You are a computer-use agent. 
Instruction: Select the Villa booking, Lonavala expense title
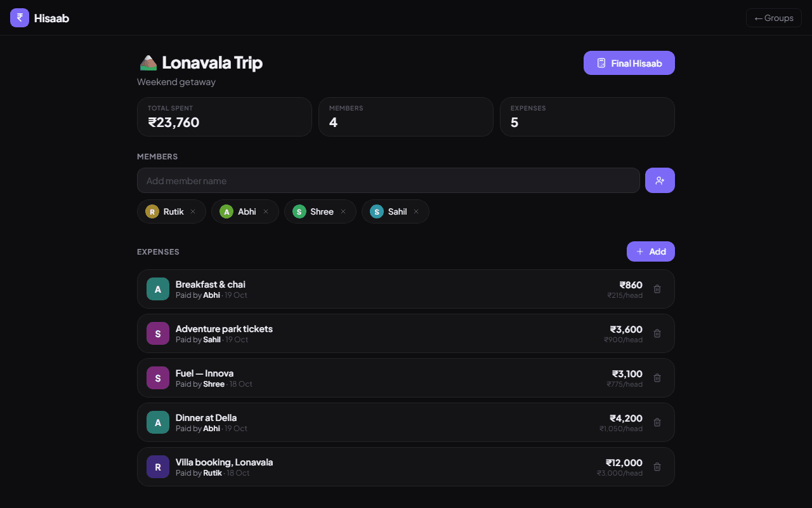coord(224,462)
